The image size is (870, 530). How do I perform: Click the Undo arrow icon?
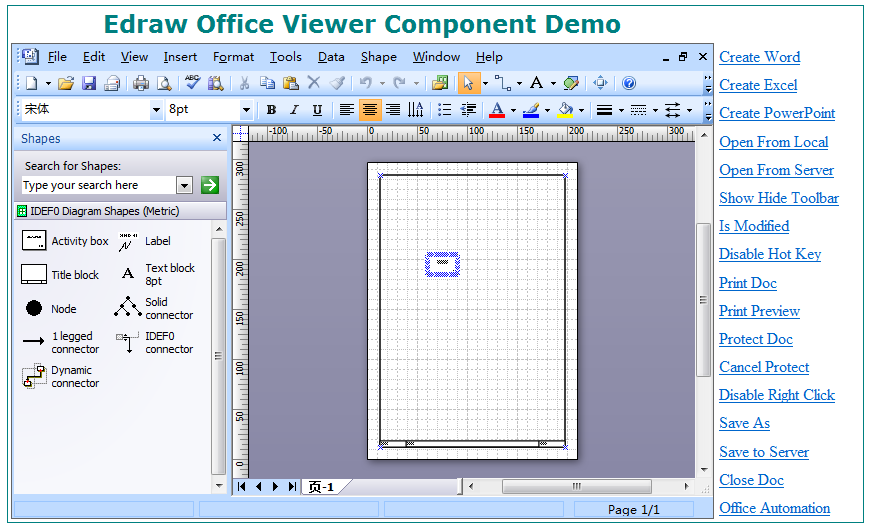366,83
